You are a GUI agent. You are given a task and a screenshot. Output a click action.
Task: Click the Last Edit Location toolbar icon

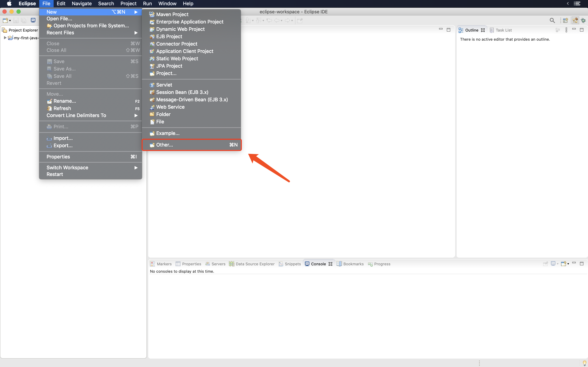269,21
